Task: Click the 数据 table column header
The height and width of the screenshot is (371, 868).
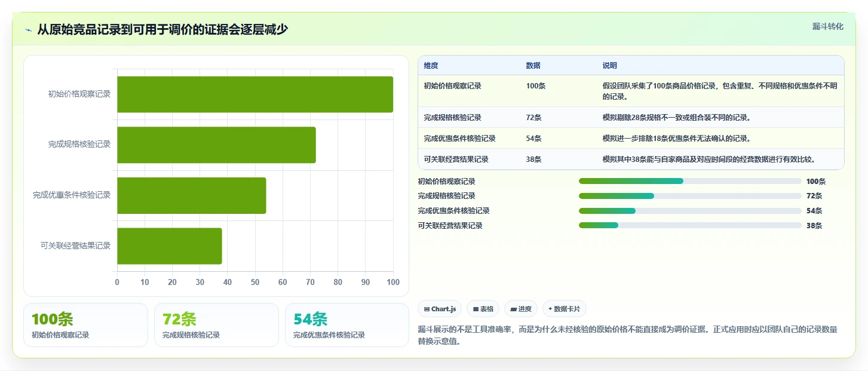Action: [x=533, y=66]
